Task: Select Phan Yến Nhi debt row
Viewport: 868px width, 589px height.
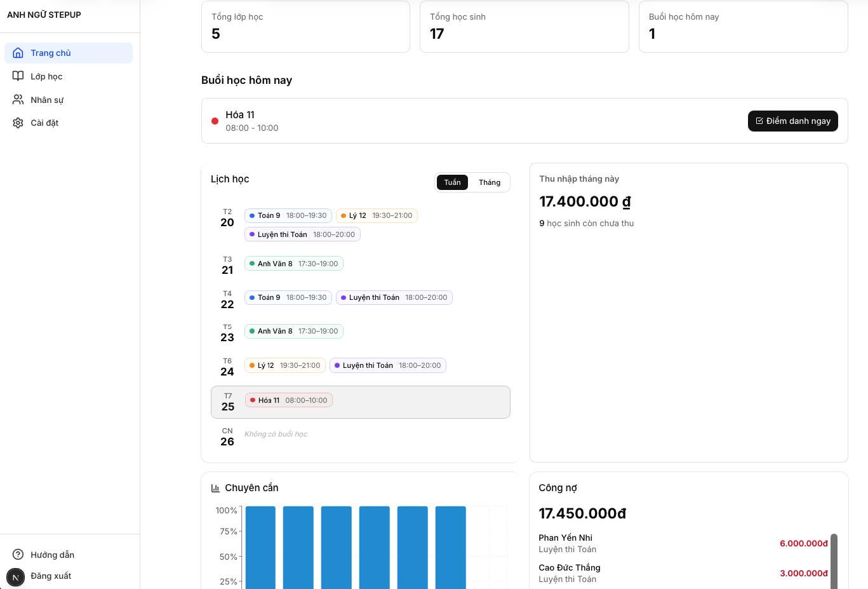Action: point(683,543)
